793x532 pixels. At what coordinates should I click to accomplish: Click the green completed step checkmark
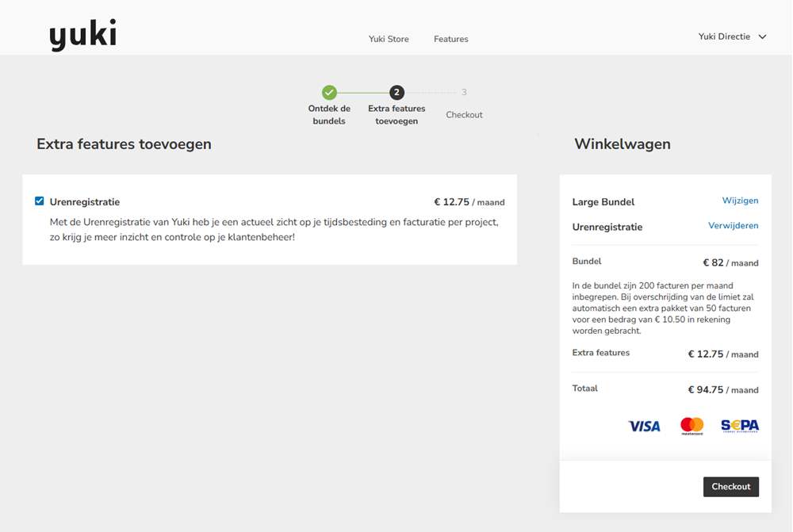(329, 93)
